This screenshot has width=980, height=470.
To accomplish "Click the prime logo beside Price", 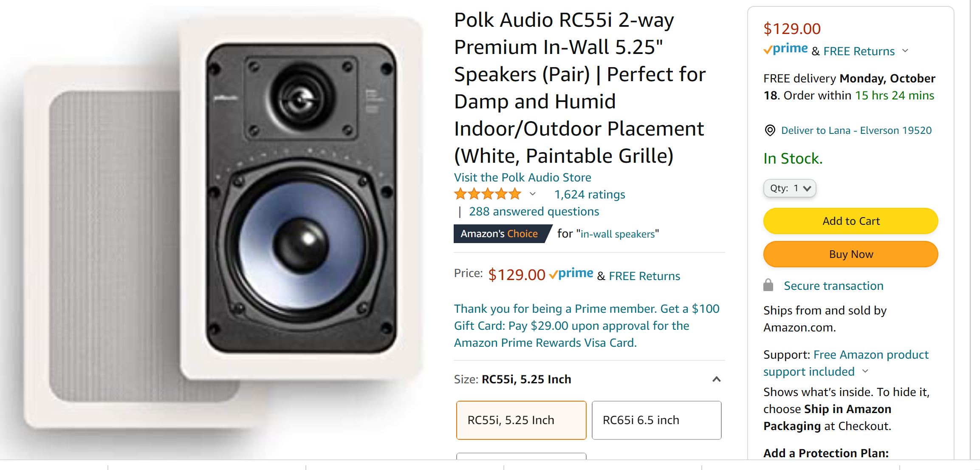I will point(571,274).
